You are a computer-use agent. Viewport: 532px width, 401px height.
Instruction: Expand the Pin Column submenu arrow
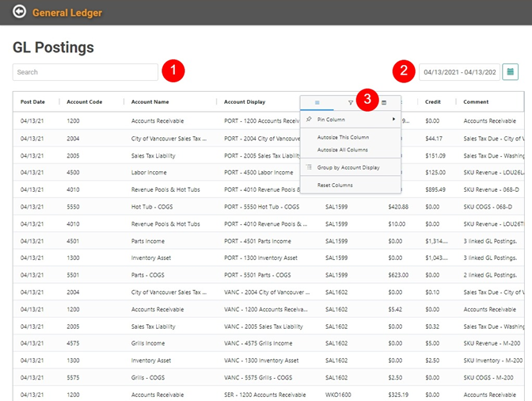(393, 120)
